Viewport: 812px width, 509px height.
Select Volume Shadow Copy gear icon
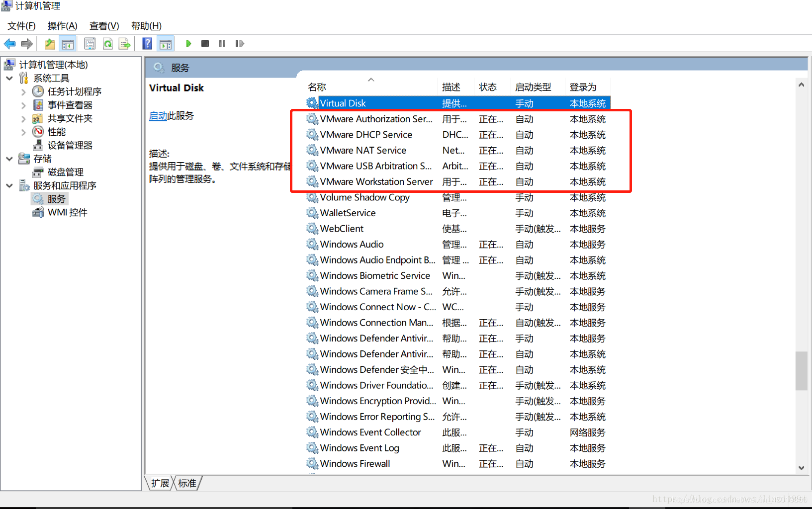[x=312, y=197]
